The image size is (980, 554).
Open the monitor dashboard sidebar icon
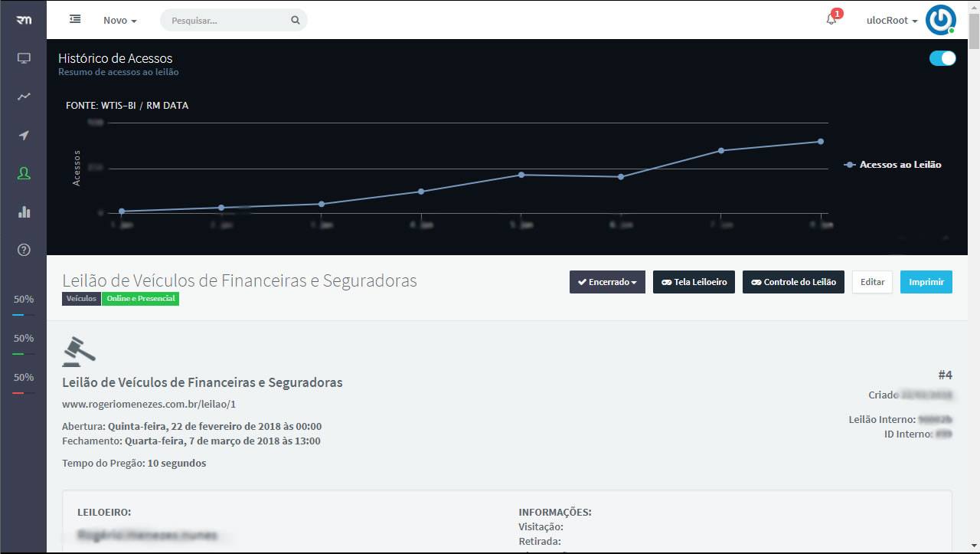click(24, 58)
